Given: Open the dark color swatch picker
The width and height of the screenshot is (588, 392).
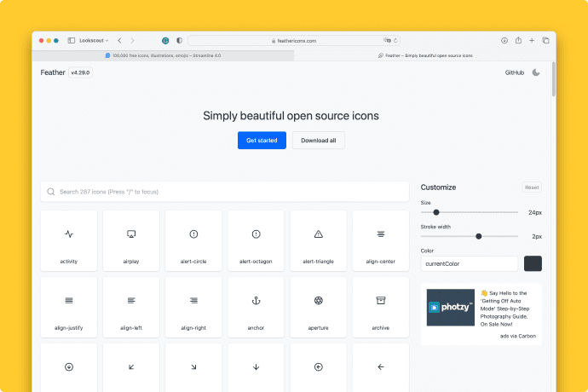Looking at the screenshot, I should pos(533,263).
